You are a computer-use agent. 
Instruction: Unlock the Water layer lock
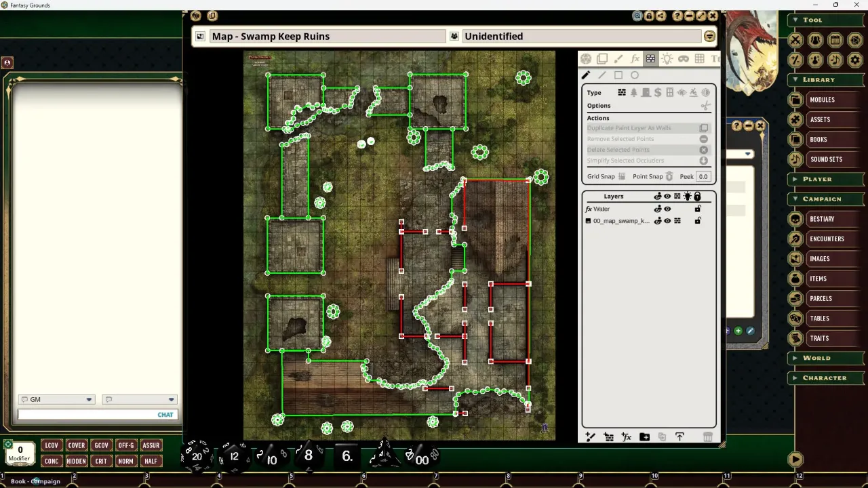(697, 209)
